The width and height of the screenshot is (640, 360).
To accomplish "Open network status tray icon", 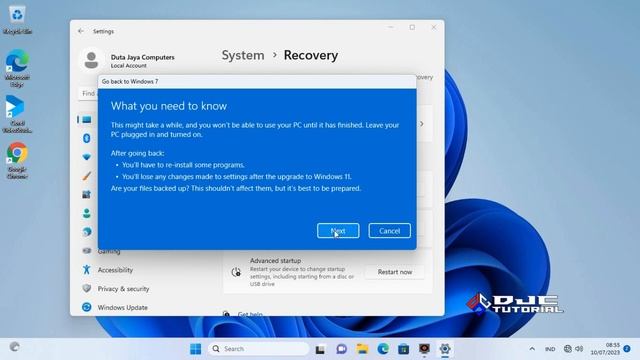I will [567, 349].
